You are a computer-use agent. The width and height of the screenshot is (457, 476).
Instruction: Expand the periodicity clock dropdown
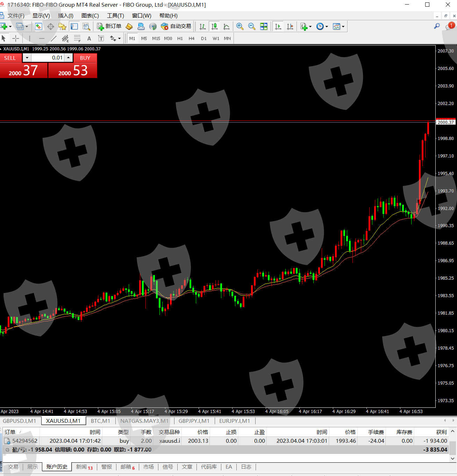tap(327, 27)
